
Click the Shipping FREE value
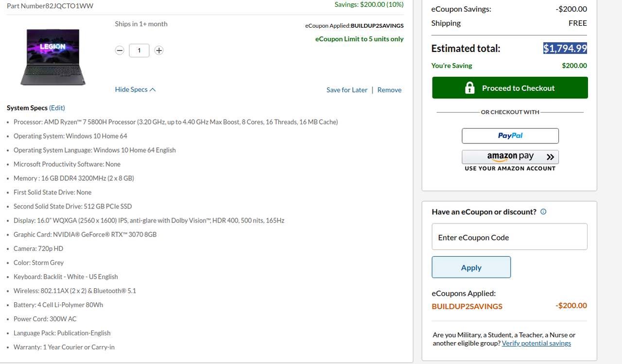578,23
